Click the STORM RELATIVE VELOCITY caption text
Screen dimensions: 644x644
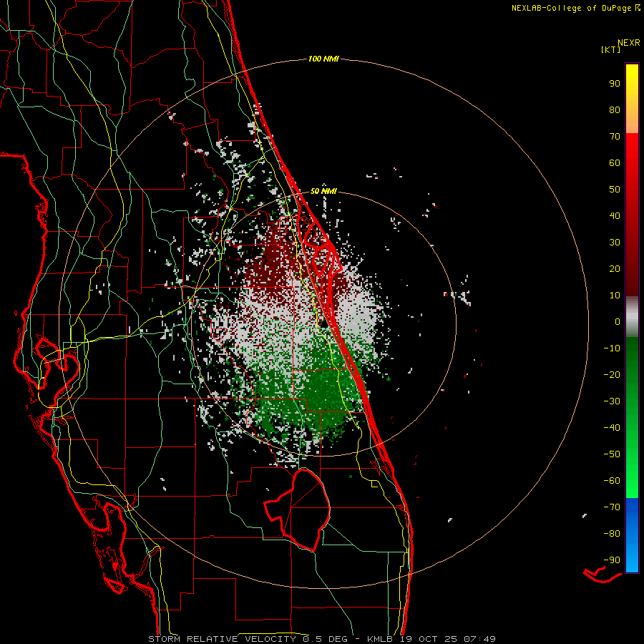click(x=222, y=639)
